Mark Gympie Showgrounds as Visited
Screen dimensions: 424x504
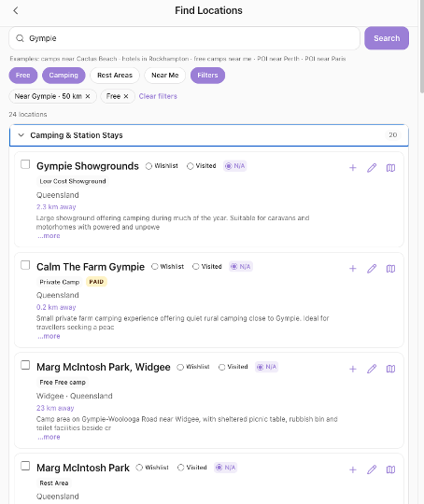pos(202,166)
